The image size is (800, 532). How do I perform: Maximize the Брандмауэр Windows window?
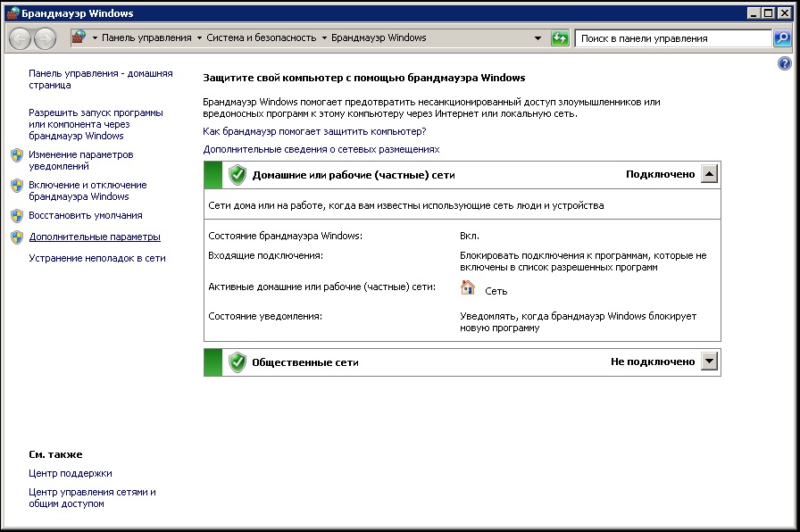(768, 13)
